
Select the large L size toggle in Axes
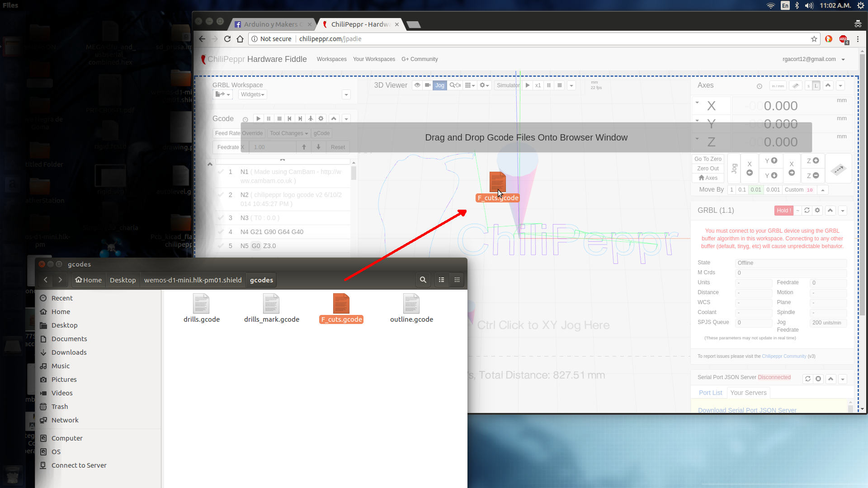(816, 86)
